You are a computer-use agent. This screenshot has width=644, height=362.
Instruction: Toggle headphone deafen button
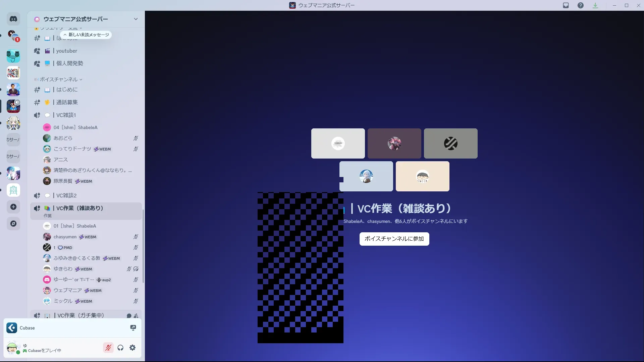pyautogui.click(x=120, y=348)
